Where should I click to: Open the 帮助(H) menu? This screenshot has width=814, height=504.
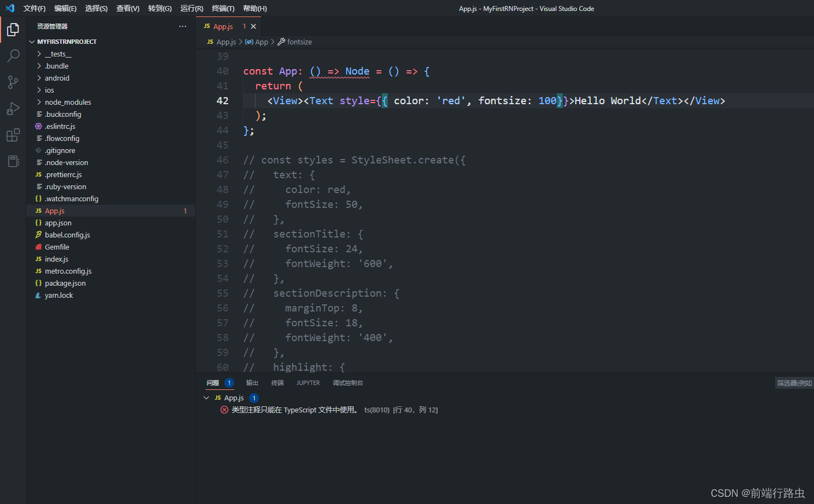coord(255,8)
